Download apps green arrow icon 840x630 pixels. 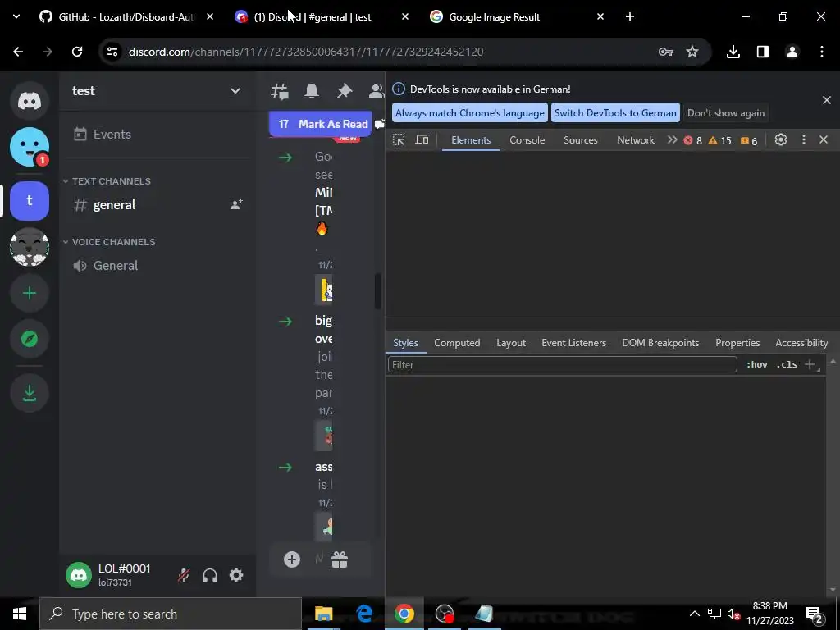click(30, 393)
